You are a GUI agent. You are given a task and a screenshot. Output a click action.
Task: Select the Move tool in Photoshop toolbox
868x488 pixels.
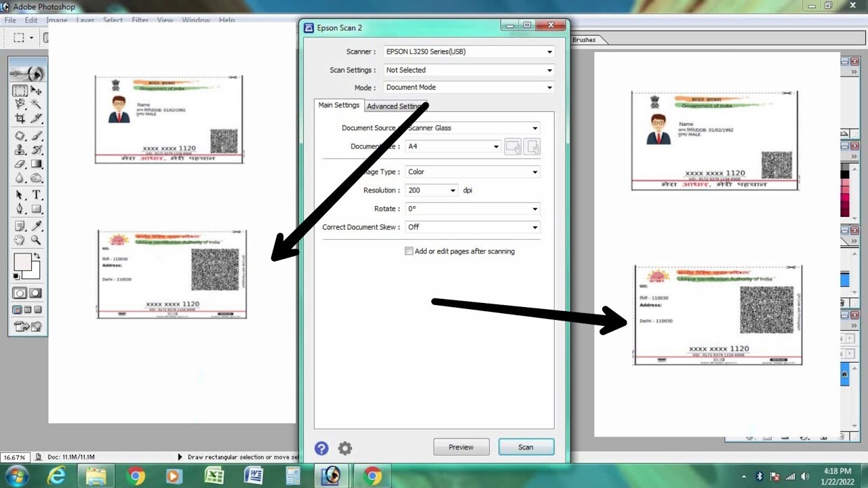coord(36,91)
